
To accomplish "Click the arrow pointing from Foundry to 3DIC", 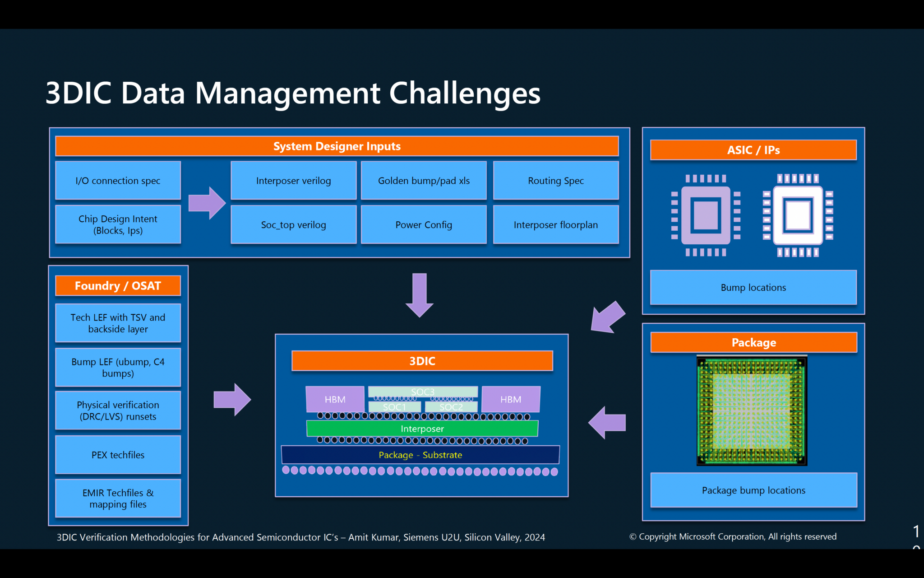I will tap(232, 400).
